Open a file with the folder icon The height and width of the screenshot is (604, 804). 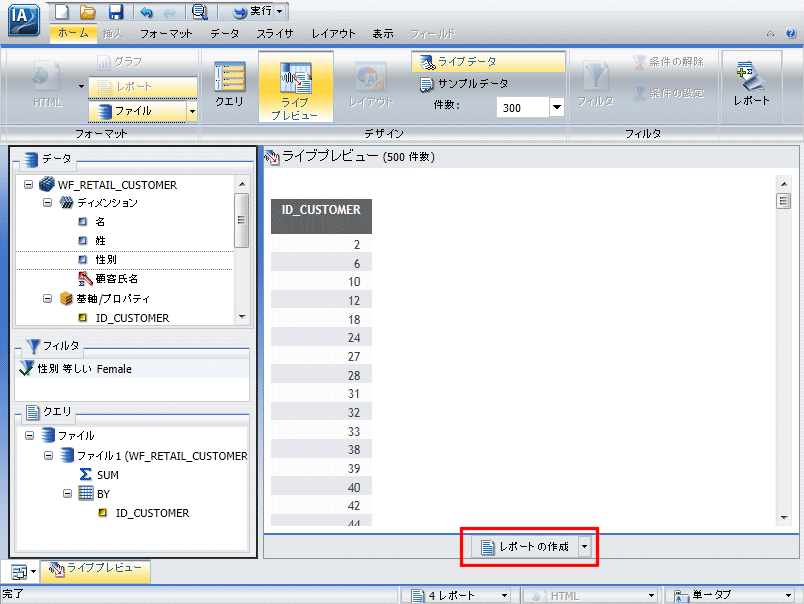click(88, 11)
